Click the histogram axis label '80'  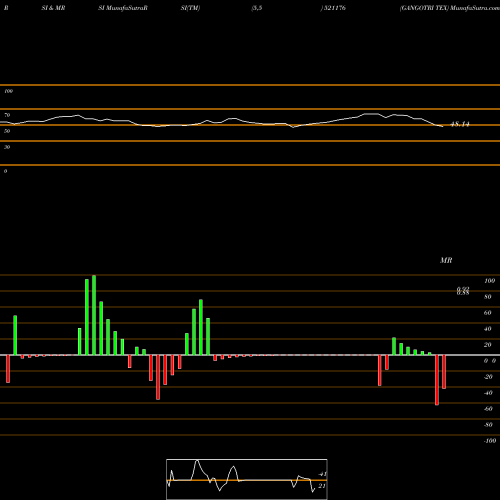point(488,297)
